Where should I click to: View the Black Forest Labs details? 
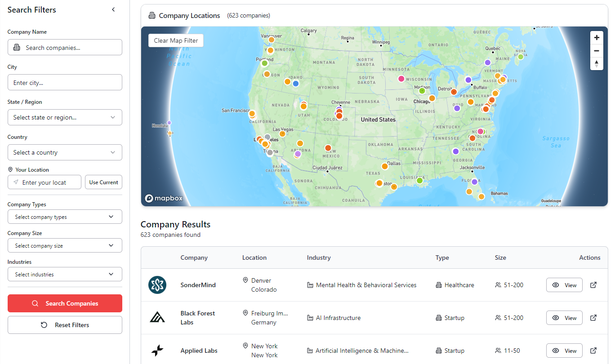(564, 318)
